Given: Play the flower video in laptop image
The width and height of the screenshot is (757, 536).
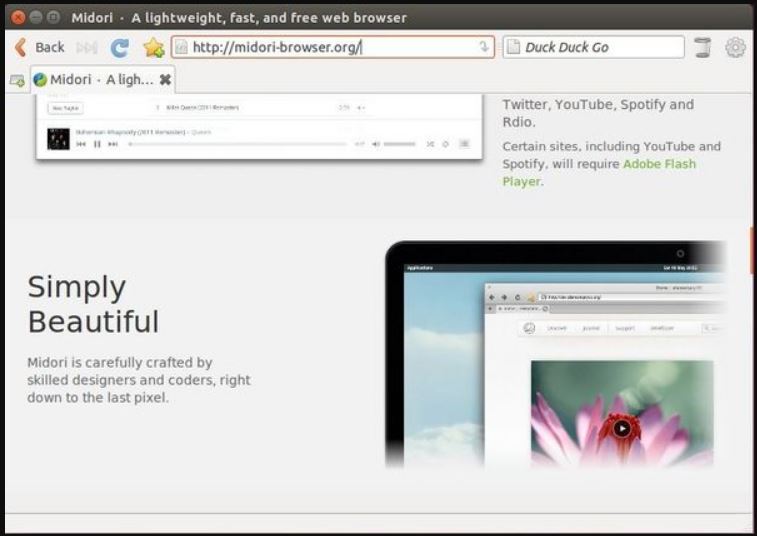Looking at the screenshot, I should pos(622,428).
